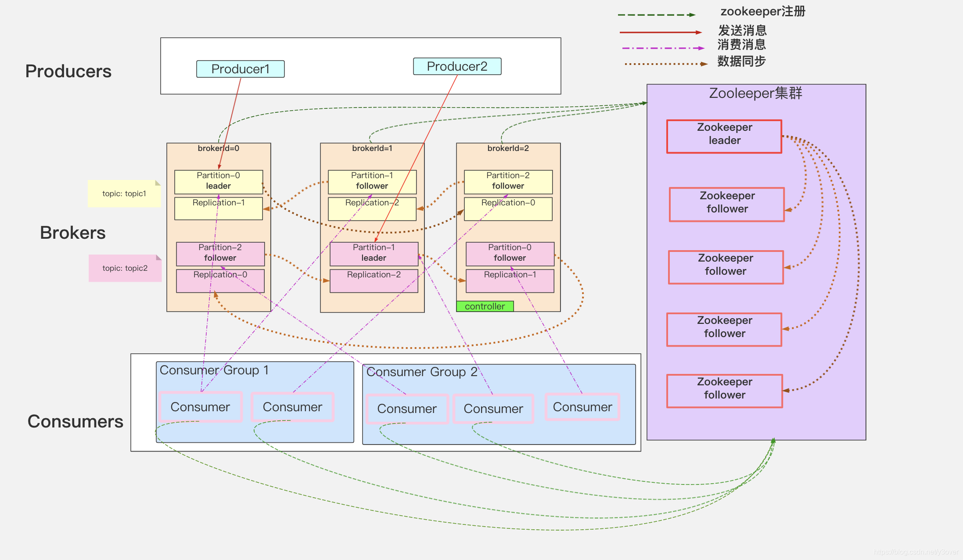
Task: Select the pink topic2 sticky note
Action: pyautogui.click(x=125, y=268)
